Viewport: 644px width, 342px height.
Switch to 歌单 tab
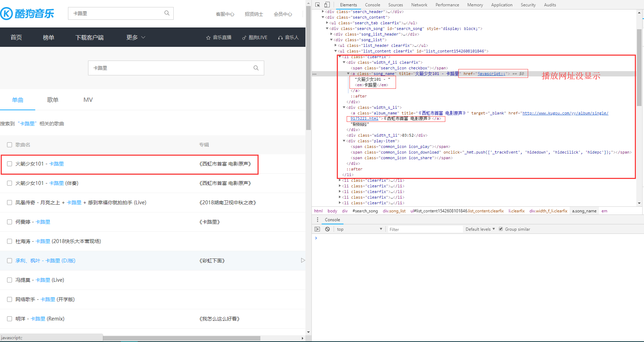tap(53, 100)
